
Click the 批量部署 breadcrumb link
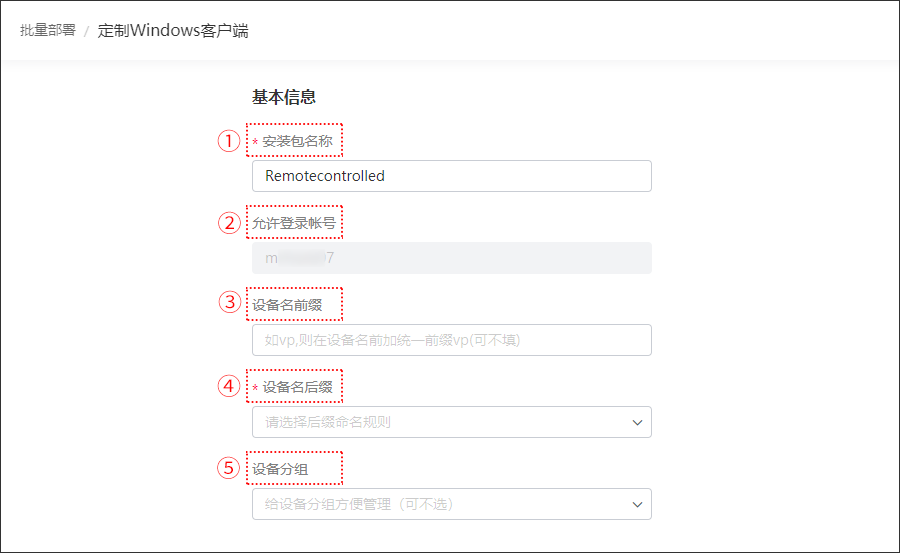48,30
